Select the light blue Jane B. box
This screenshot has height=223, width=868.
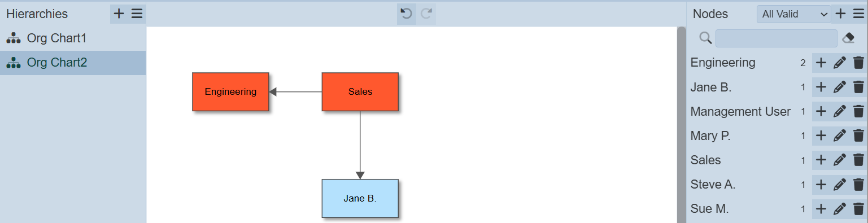pyautogui.click(x=360, y=199)
